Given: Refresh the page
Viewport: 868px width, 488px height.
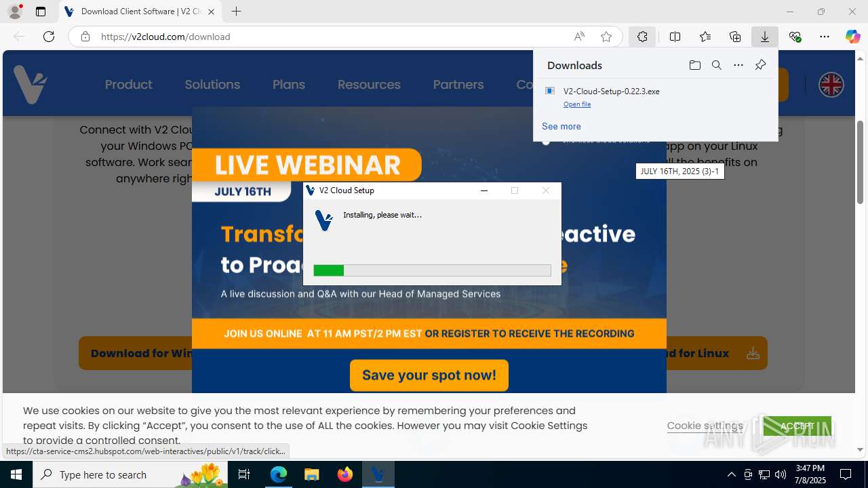Looking at the screenshot, I should (x=49, y=37).
